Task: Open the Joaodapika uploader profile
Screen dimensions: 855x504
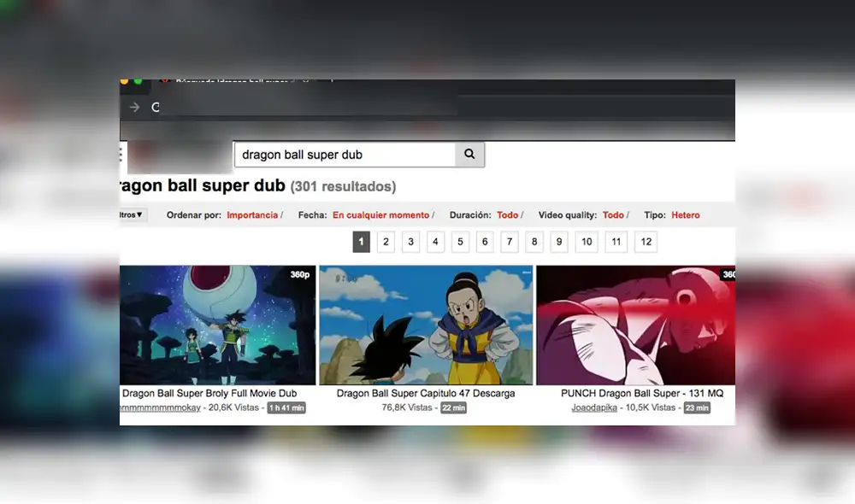Action: pos(593,407)
